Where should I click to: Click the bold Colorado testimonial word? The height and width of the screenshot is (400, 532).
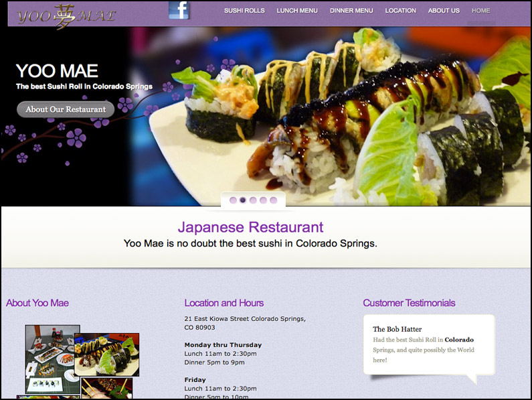point(459,340)
